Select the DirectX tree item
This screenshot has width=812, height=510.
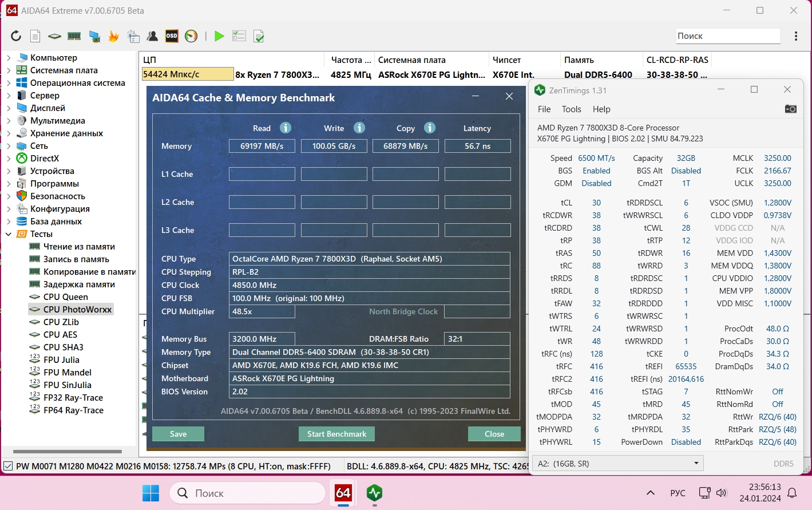[45, 159]
